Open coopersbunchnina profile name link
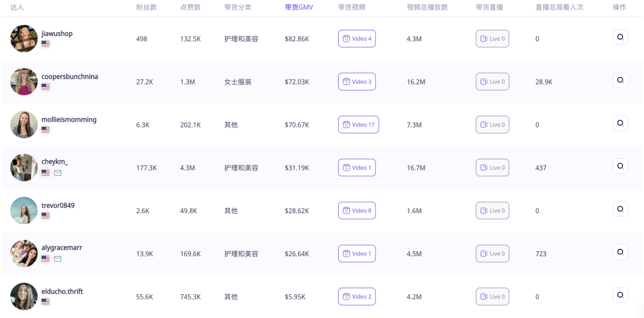This screenshot has width=644, height=318. click(x=70, y=76)
